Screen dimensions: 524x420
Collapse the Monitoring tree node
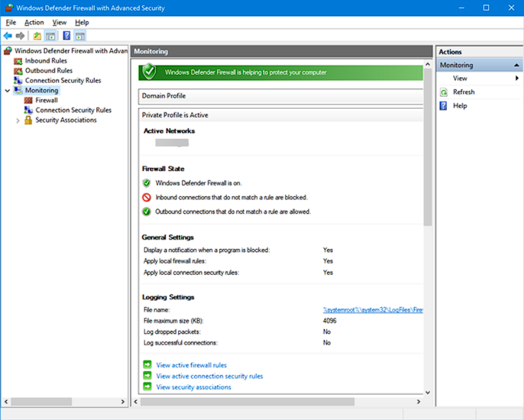pyautogui.click(x=7, y=91)
